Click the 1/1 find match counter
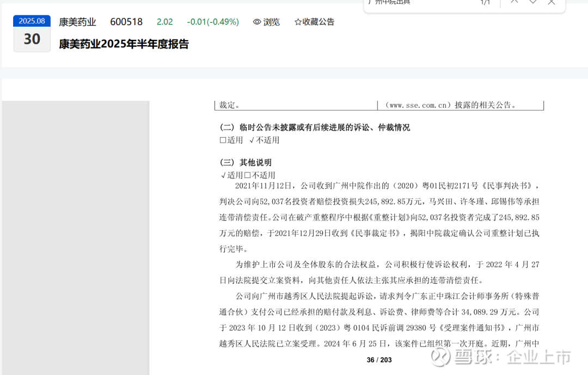Viewport: 588px width, 375px height. click(x=485, y=2)
